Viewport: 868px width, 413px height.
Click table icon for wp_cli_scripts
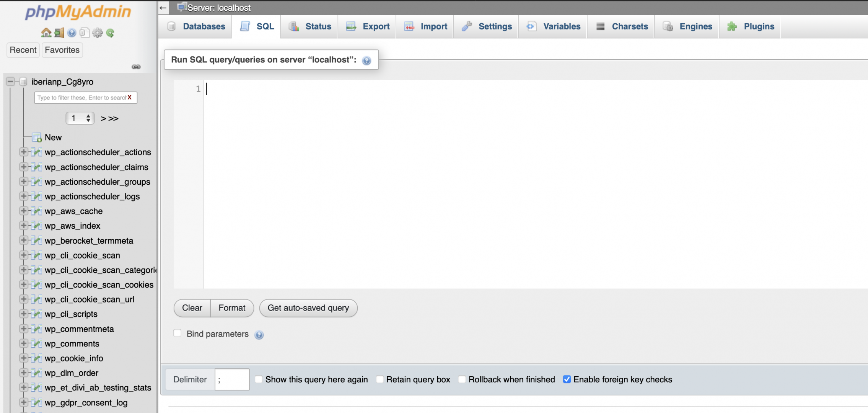coord(37,314)
